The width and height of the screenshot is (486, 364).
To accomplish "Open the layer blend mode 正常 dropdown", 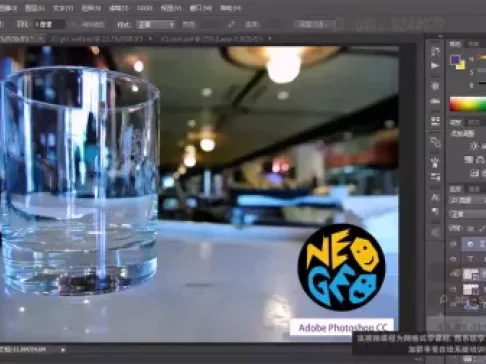I will coord(468,214).
